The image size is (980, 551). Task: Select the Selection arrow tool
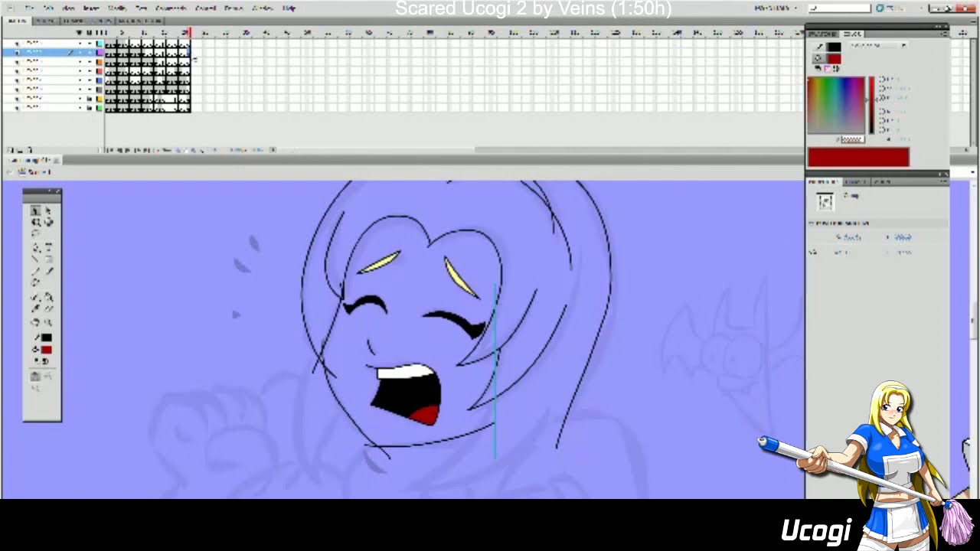coord(35,210)
